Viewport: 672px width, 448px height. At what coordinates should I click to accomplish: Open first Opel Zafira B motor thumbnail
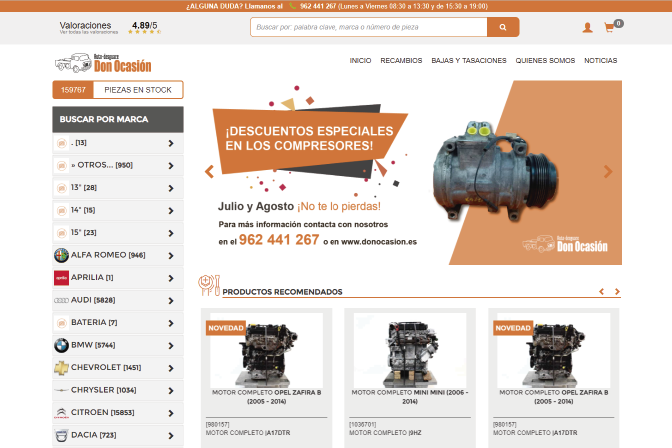tap(266, 350)
